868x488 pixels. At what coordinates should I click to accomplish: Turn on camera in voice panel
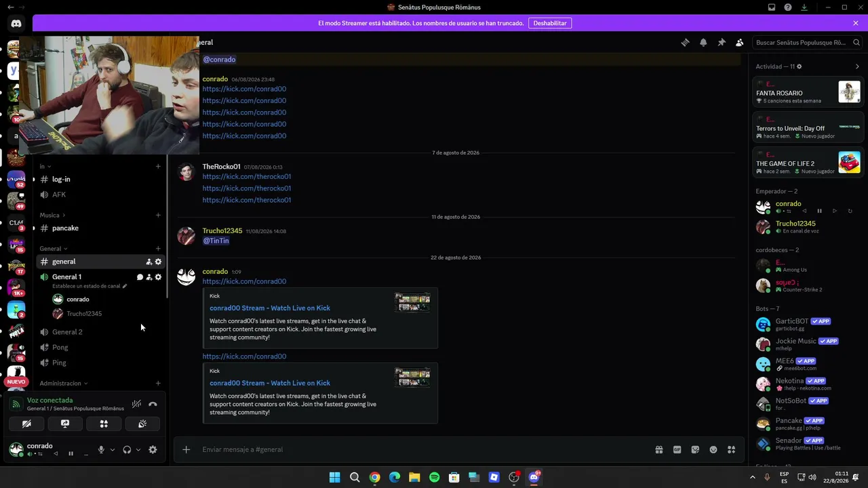click(x=26, y=424)
